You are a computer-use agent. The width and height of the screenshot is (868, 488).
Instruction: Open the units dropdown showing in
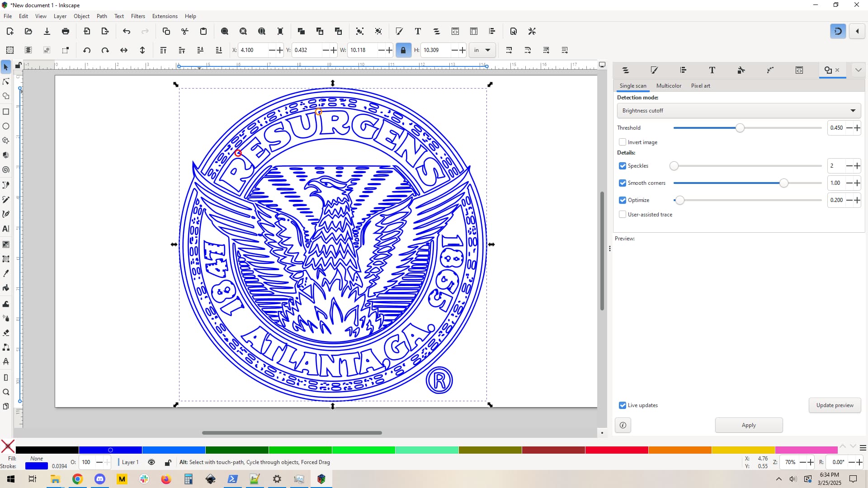pyautogui.click(x=482, y=50)
